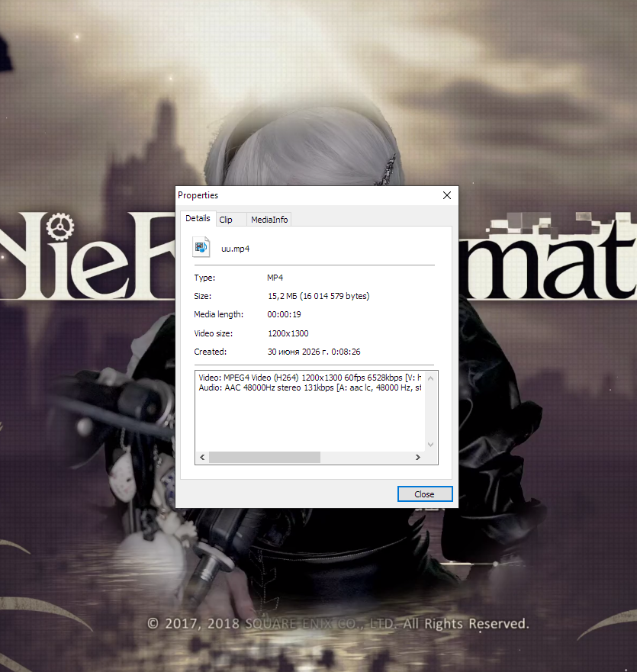
Task: Click the Close button
Action: pyautogui.click(x=424, y=494)
